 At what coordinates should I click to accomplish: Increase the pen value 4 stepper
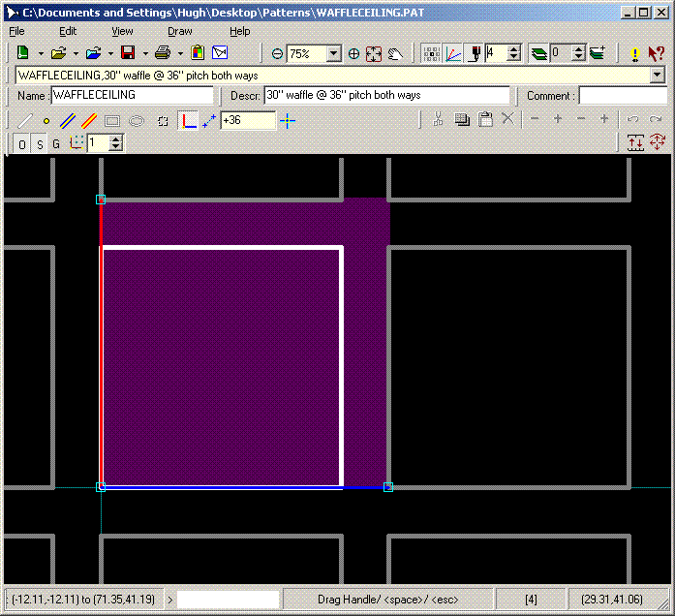point(513,49)
